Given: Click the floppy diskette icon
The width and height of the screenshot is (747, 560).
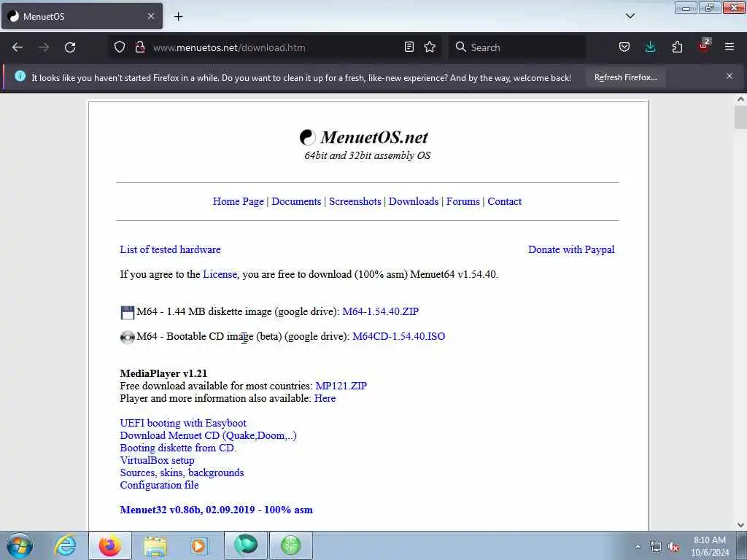Looking at the screenshot, I should (127, 312).
